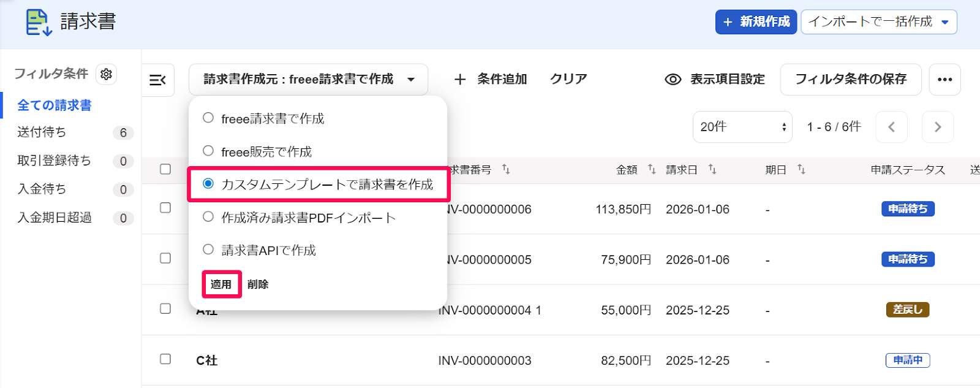Check the C社 row checkbox
Image resolution: width=980 pixels, height=388 pixels.
click(x=165, y=359)
